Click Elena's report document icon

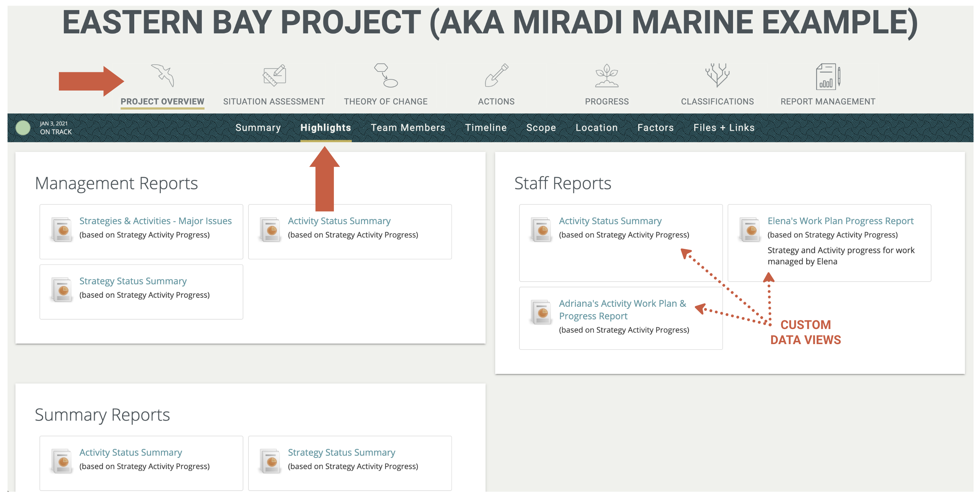coord(749,229)
